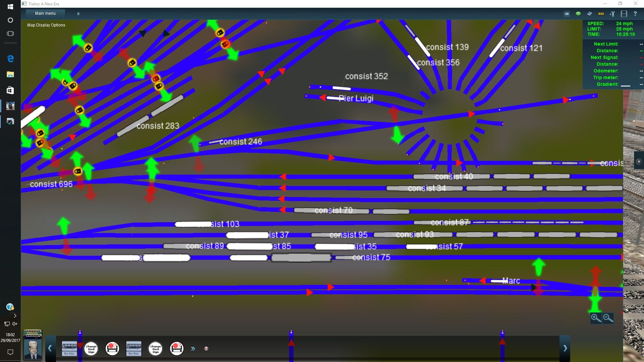Toggle the pause button beside Main menu

pyautogui.click(x=78, y=14)
